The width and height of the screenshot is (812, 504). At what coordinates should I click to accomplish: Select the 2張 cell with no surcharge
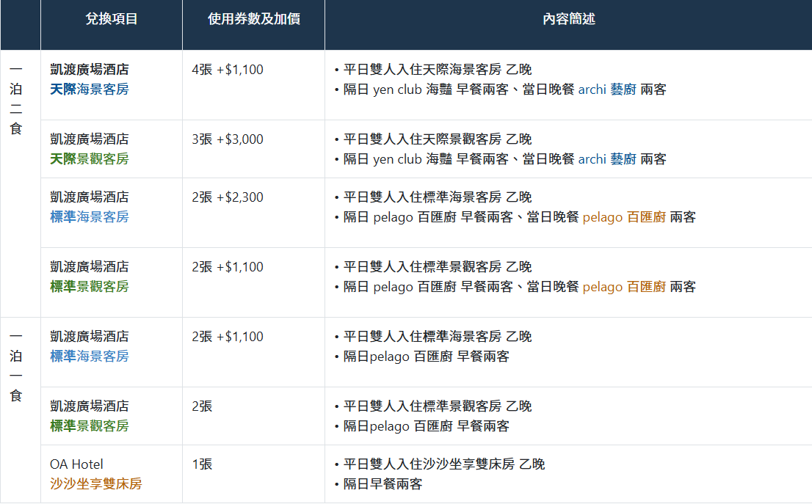pos(202,406)
